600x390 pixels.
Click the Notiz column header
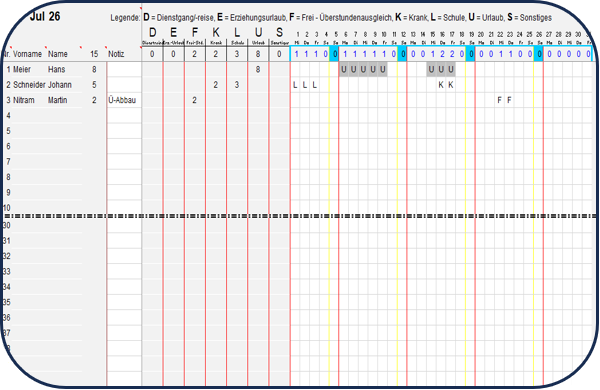coord(116,54)
